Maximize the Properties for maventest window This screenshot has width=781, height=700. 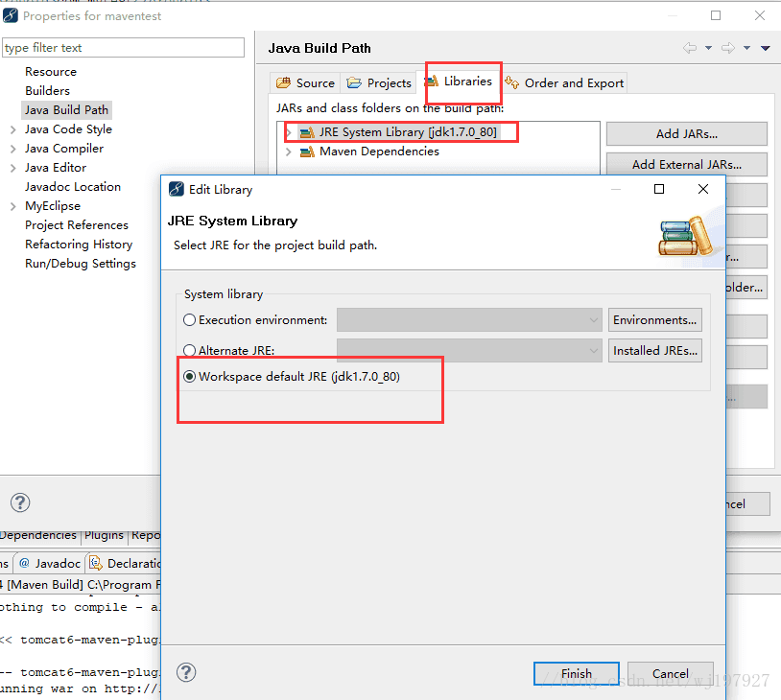click(x=716, y=15)
